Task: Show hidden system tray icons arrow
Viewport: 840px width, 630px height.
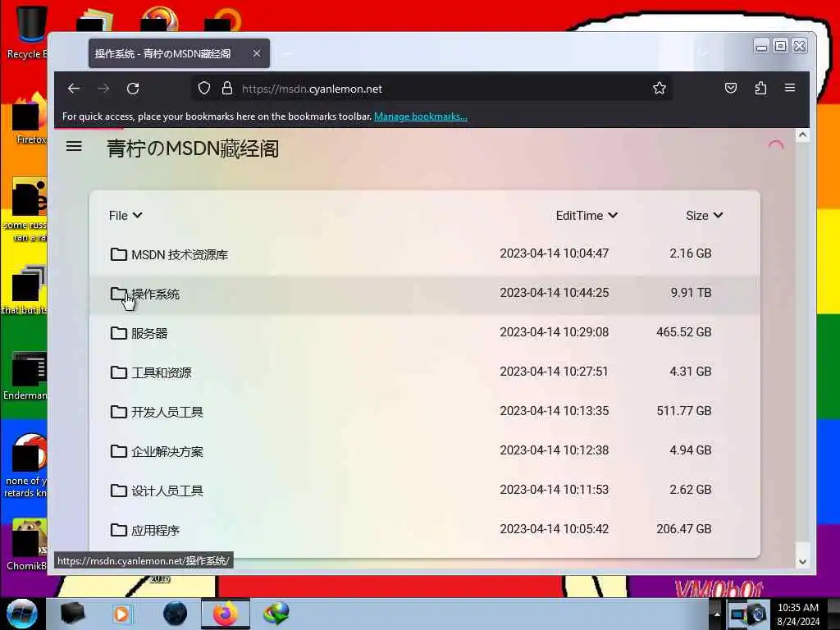Action: click(x=717, y=614)
